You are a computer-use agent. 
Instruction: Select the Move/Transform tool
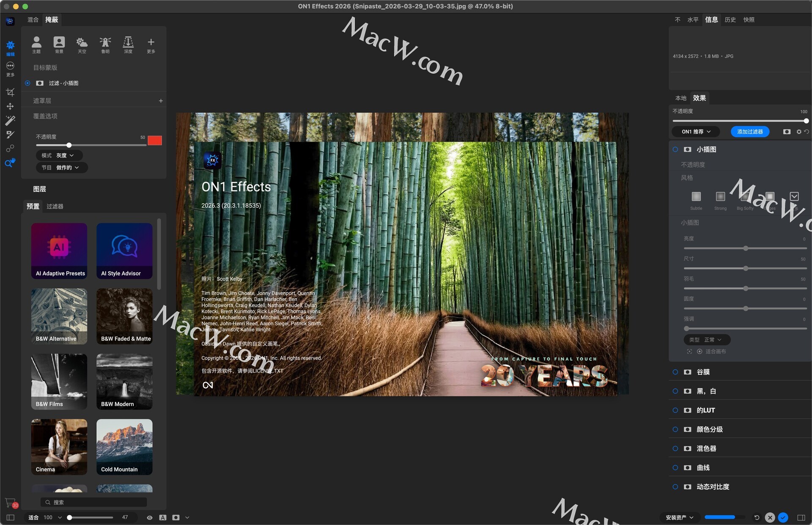10,106
